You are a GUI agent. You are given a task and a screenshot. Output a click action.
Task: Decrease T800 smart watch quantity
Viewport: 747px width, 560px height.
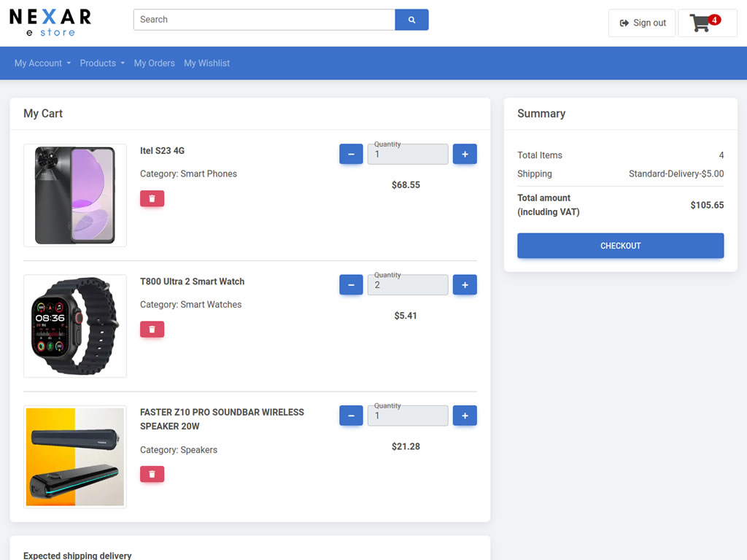tap(351, 285)
